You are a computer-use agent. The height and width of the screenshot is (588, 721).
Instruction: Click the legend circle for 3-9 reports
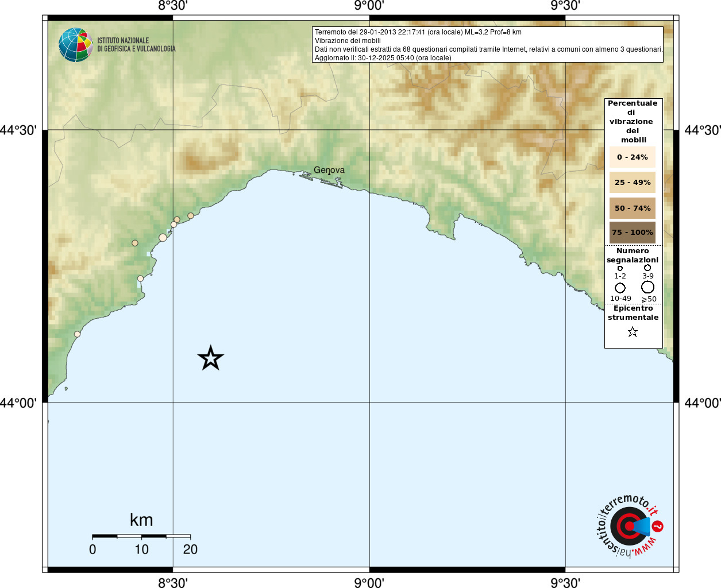[647, 268]
